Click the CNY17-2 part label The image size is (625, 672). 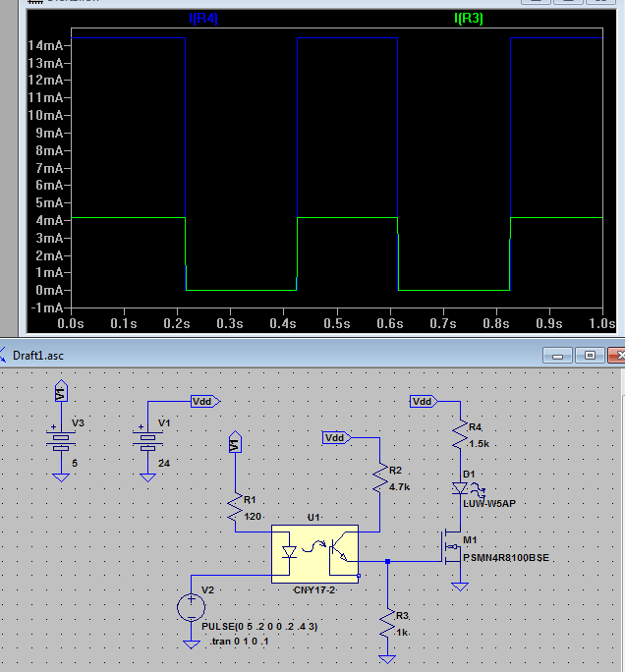pos(314,590)
